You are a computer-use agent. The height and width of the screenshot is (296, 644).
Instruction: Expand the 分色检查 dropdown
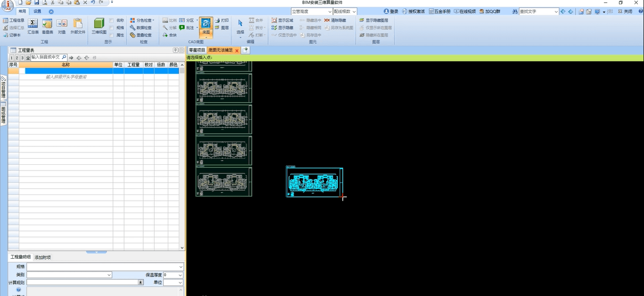point(153,20)
